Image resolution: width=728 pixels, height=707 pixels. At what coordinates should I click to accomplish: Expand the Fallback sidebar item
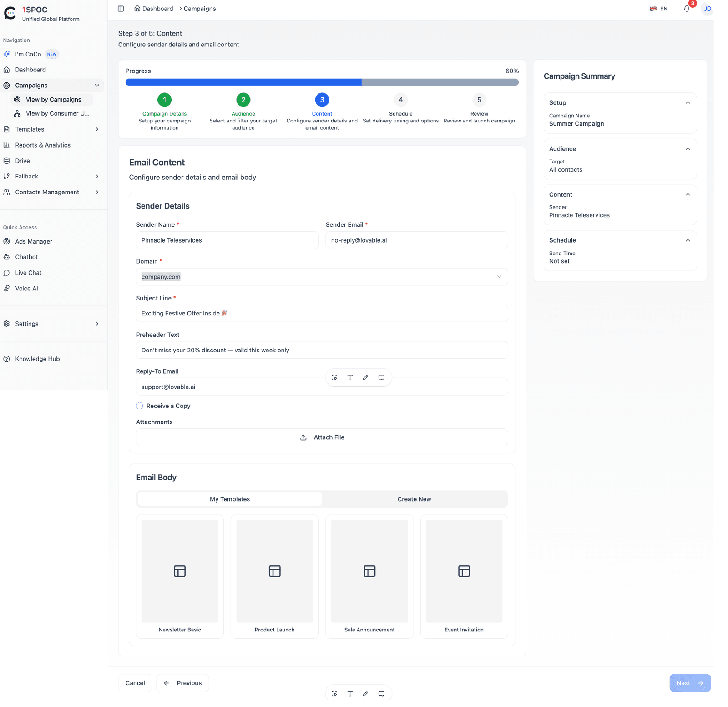click(x=97, y=176)
